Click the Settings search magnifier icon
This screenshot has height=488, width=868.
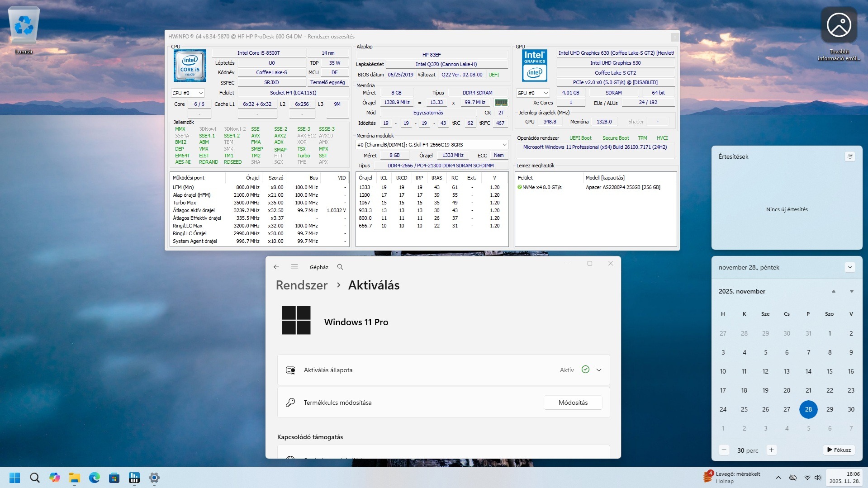340,267
